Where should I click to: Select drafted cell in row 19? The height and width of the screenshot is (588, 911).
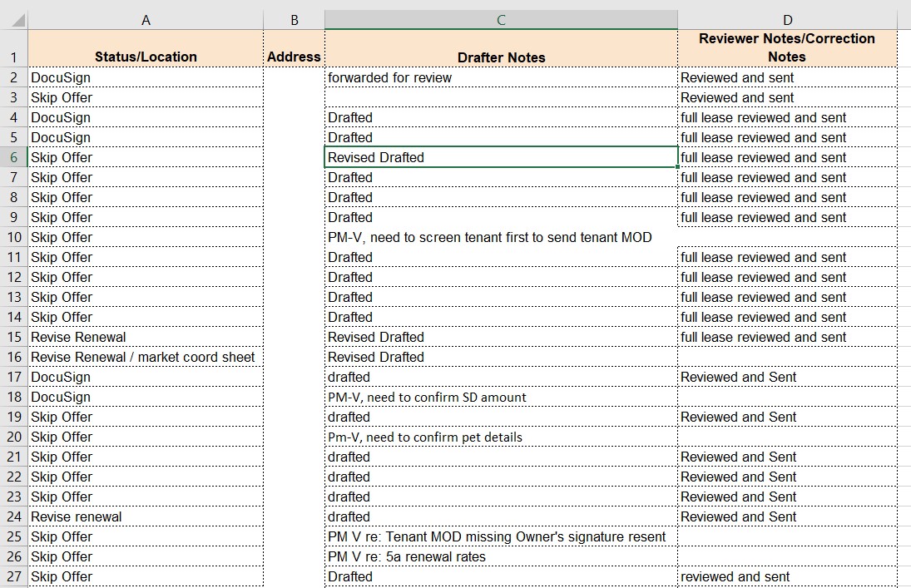[x=501, y=417]
